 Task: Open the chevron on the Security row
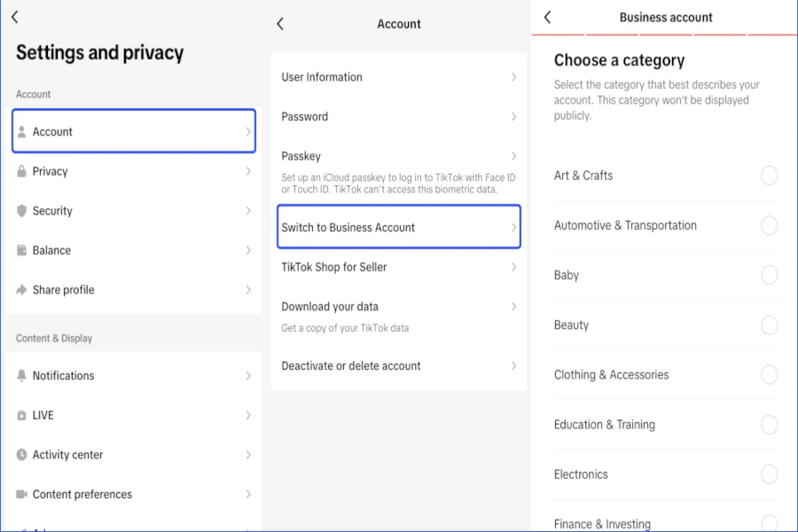(x=248, y=211)
